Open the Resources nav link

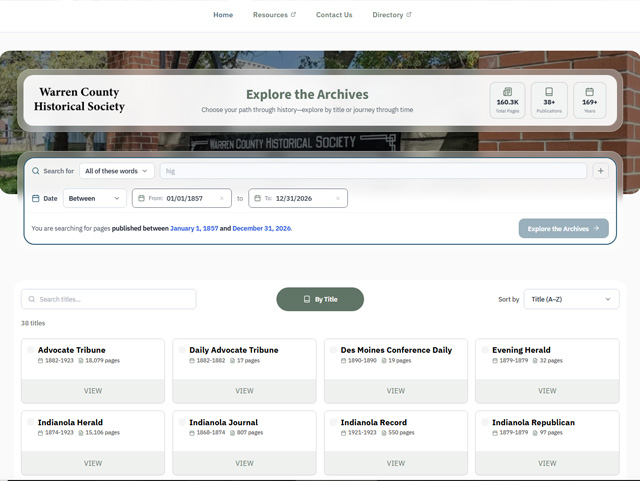[270, 15]
